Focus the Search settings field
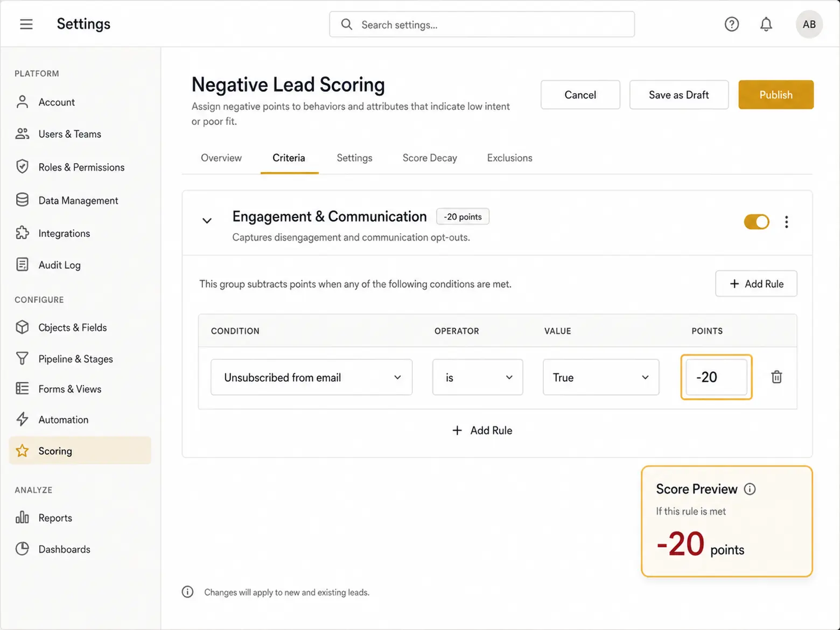Image resolution: width=840 pixels, height=630 pixels. [x=481, y=24]
